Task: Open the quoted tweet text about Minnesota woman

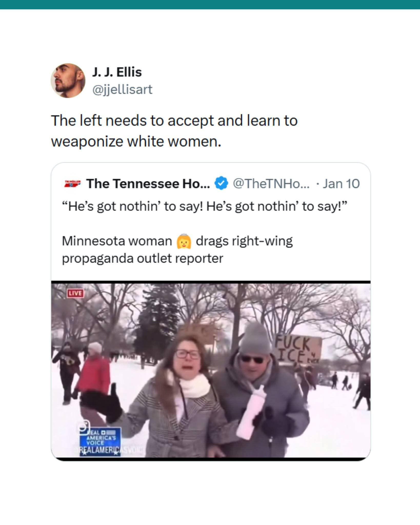Action: 177,249
